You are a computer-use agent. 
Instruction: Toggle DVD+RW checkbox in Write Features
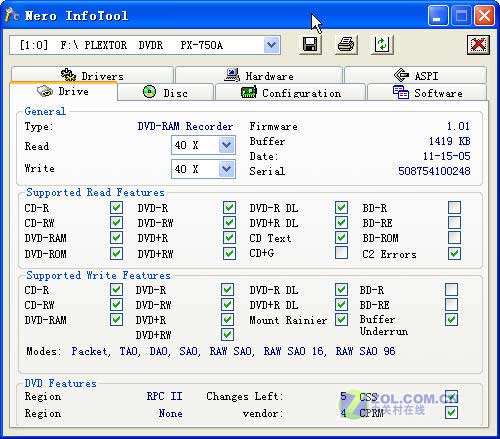pos(227,334)
